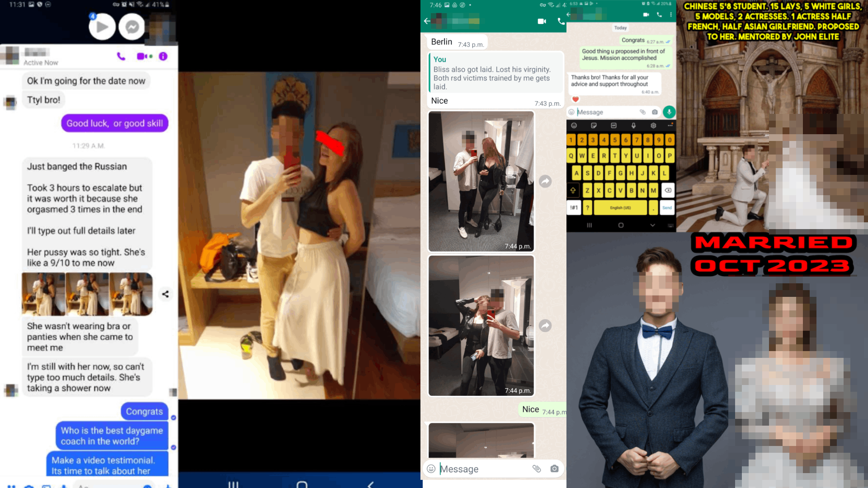Open three-dot overflow menu in right WhatsApp chat

tap(671, 15)
